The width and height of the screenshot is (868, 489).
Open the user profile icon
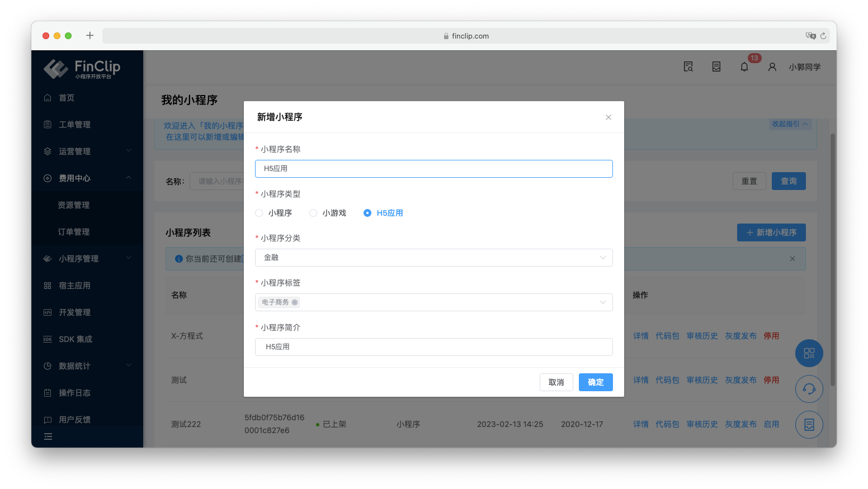(772, 67)
